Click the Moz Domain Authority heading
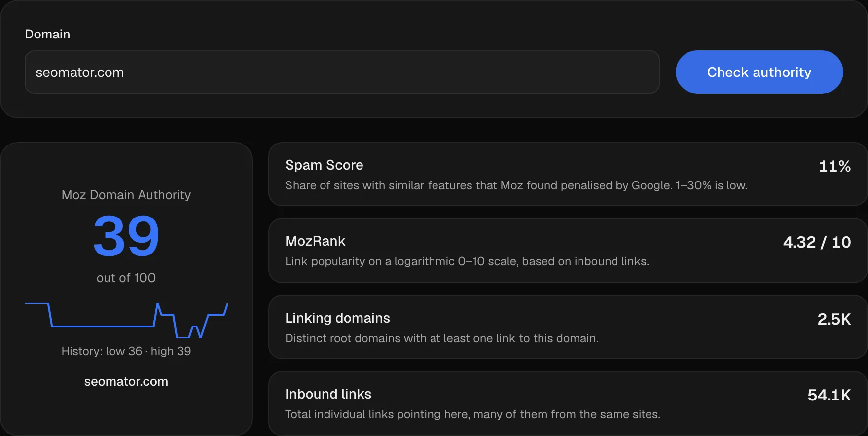 coord(126,195)
